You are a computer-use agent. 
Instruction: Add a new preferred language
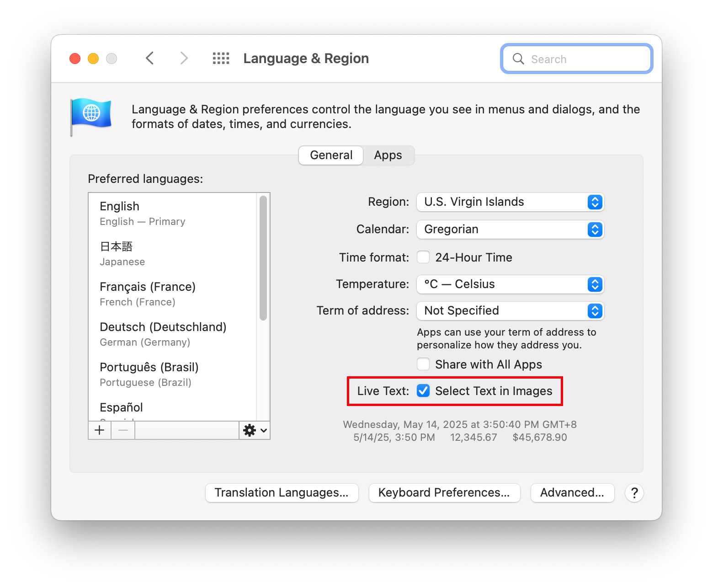(x=99, y=430)
